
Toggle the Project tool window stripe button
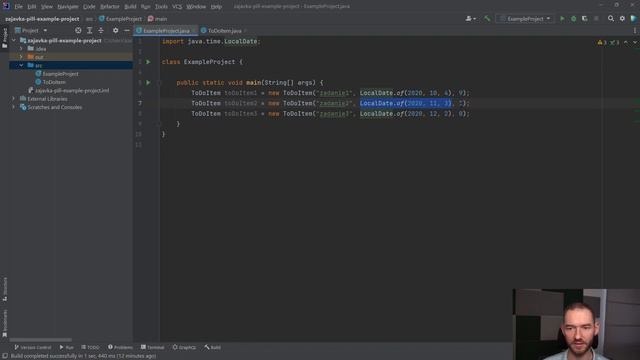(x=5, y=38)
